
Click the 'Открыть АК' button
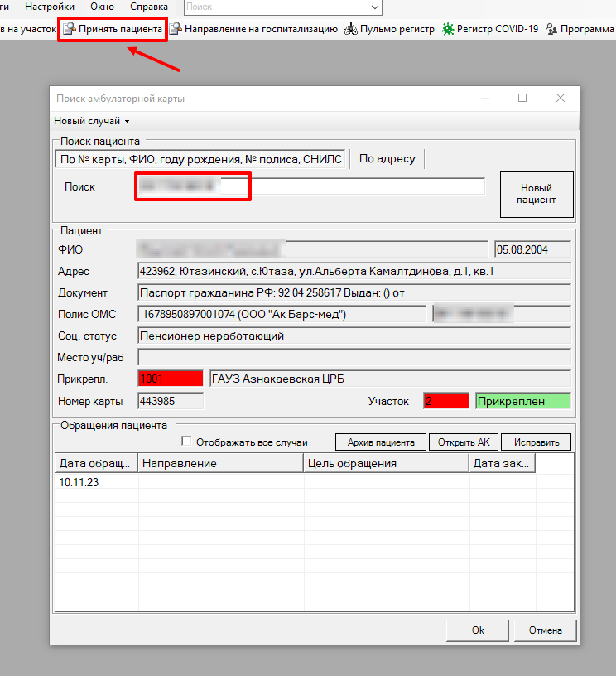pos(464,442)
